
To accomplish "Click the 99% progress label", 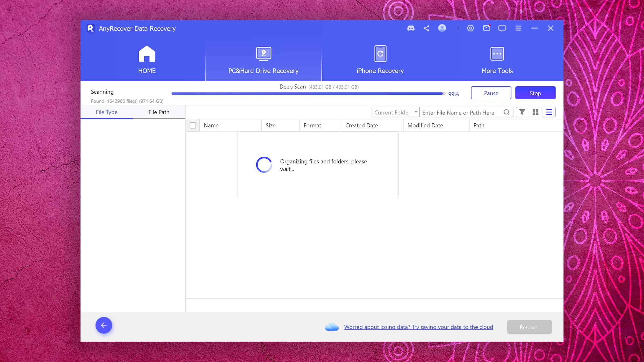I will [x=453, y=94].
